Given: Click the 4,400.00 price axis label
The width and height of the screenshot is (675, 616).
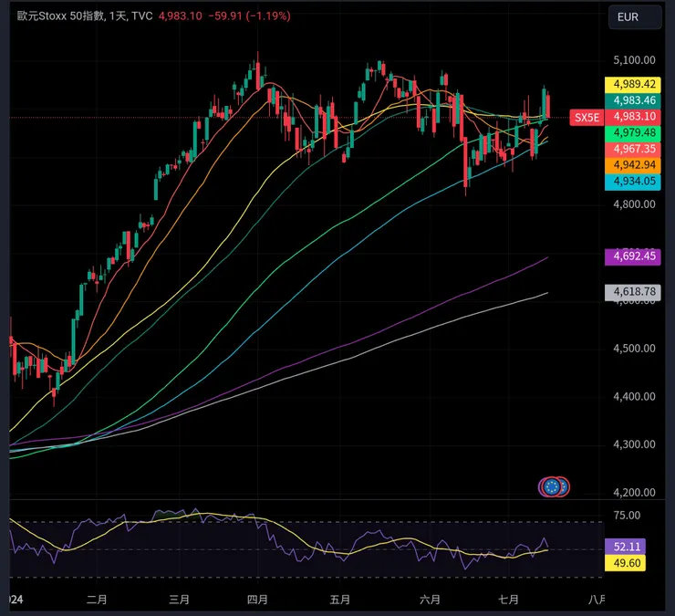Looking at the screenshot, I should [634, 396].
